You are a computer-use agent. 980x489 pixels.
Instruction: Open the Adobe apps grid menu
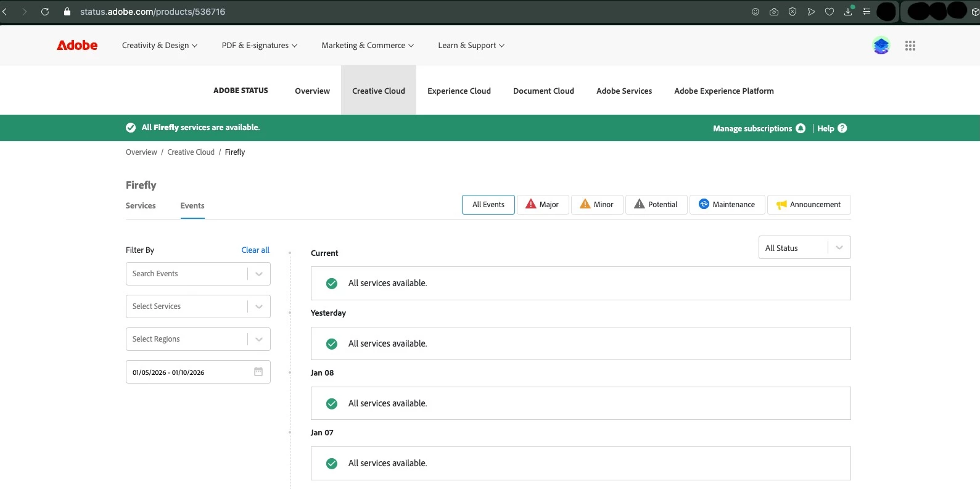910,46
